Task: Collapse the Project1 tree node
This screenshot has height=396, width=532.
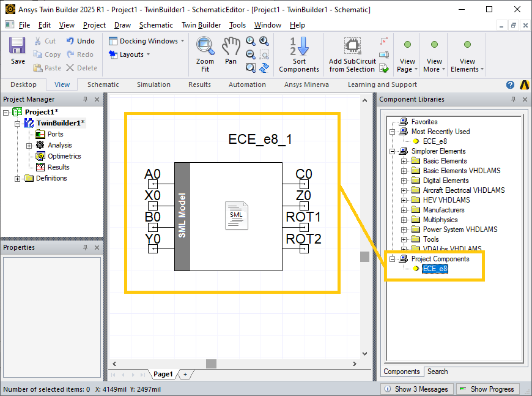Action: [x=6, y=113]
